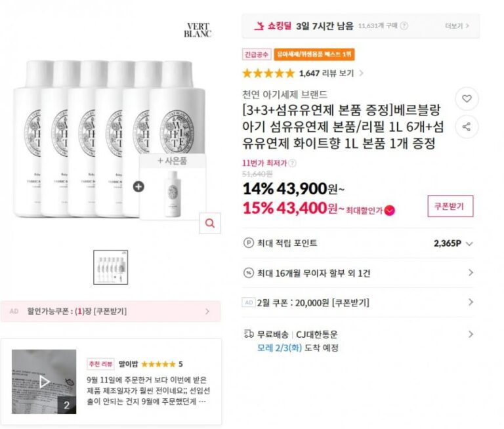Select the product thumbnail below main image
504x429 pixels.
click(x=110, y=267)
